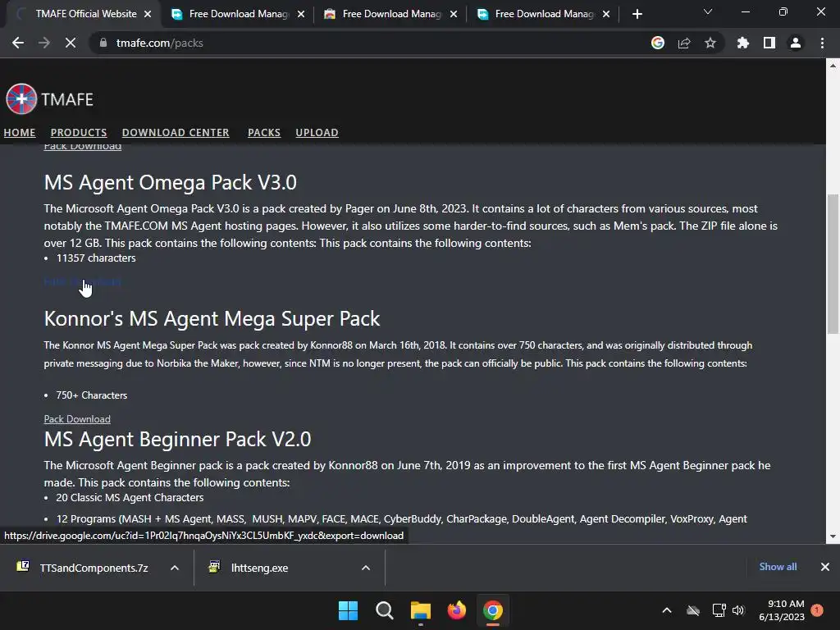Open File Explorer from the taskbar
Image resolution: width=840 pixels, height=630 pixels.
421,610
